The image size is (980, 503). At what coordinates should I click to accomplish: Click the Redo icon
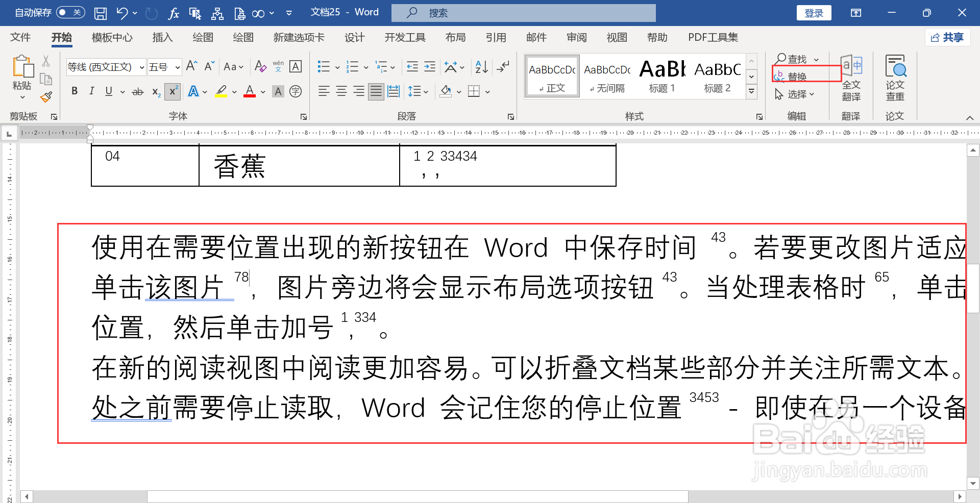151,13
